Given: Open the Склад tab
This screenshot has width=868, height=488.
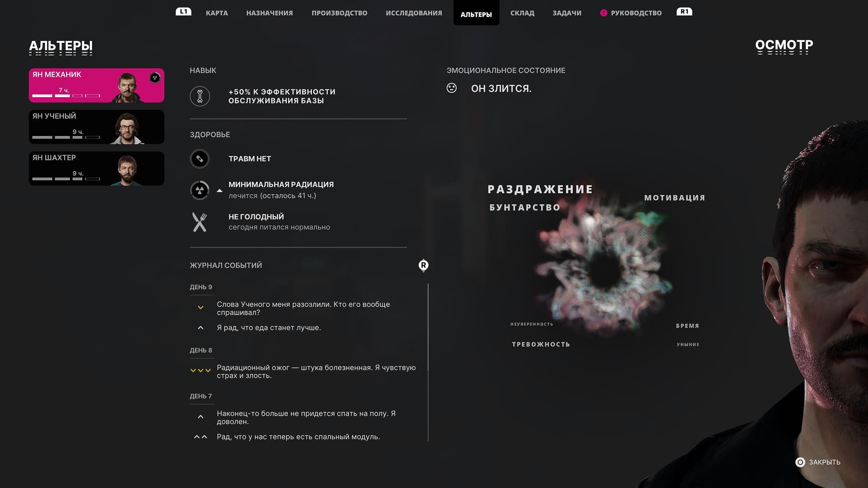Looking at the screenshot, I should [x=522, y=13].
